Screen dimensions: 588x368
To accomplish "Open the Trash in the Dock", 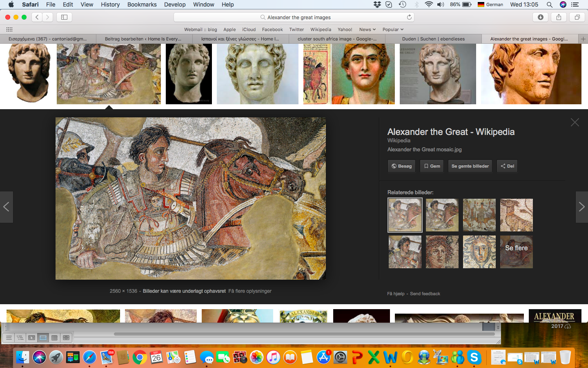I will (565, 358).
